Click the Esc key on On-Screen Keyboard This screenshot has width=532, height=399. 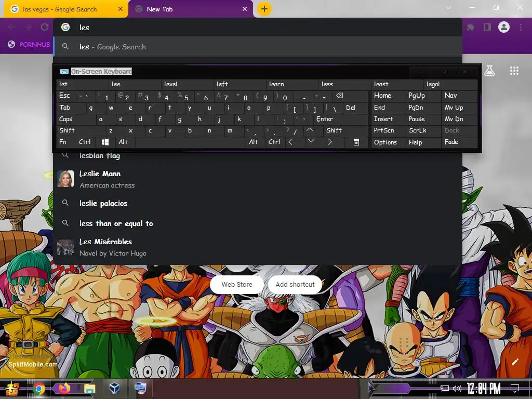(x=66, y=96)
